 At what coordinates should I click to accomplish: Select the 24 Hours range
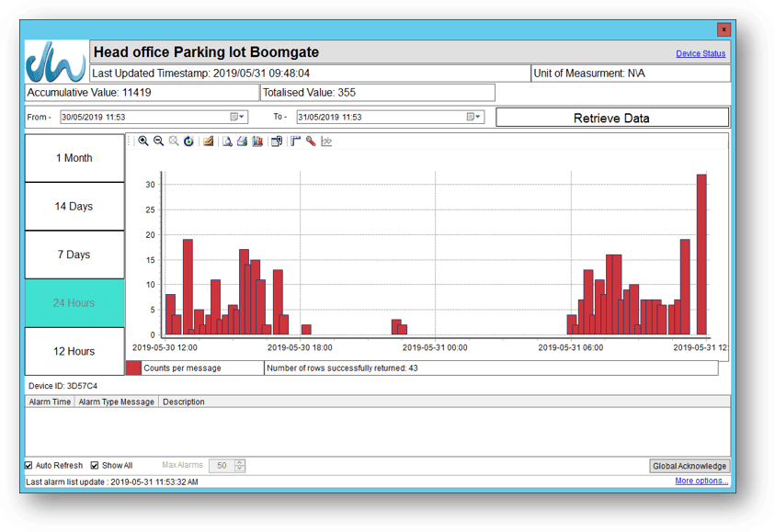click(74, 303)
